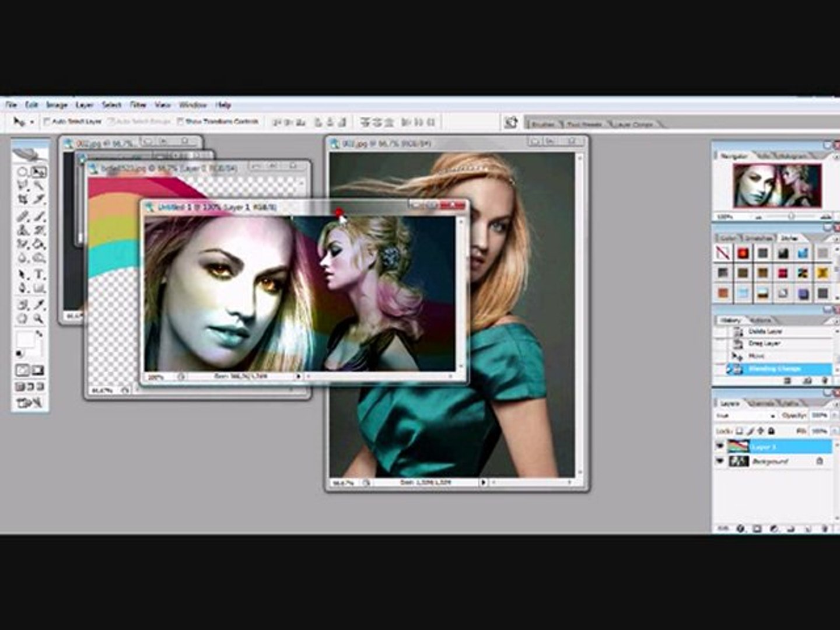This screenshot has width=840, height=630.
Task: Select the Blur tool
Action: tap(22, 257)
